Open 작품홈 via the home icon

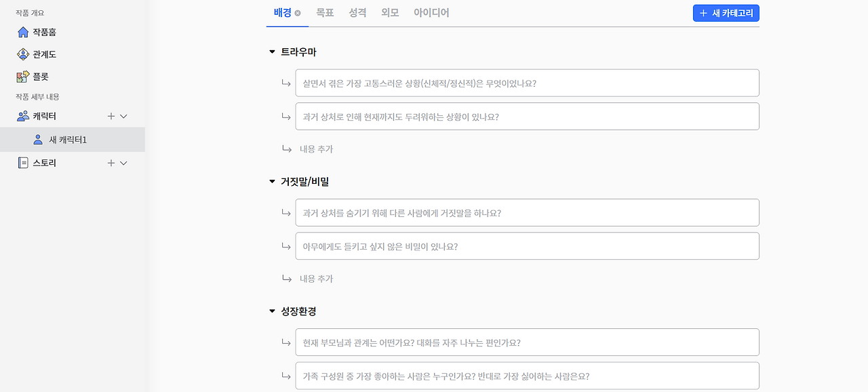[23, 32]
